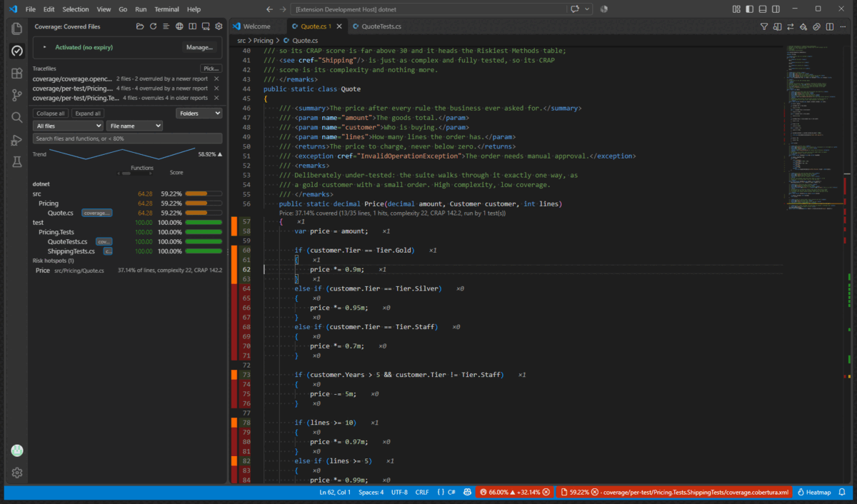Image resolution: width=857 pixels, height=504 pixels.
Task: Click the globe icon in Coverage header
Action: (180, 26)
